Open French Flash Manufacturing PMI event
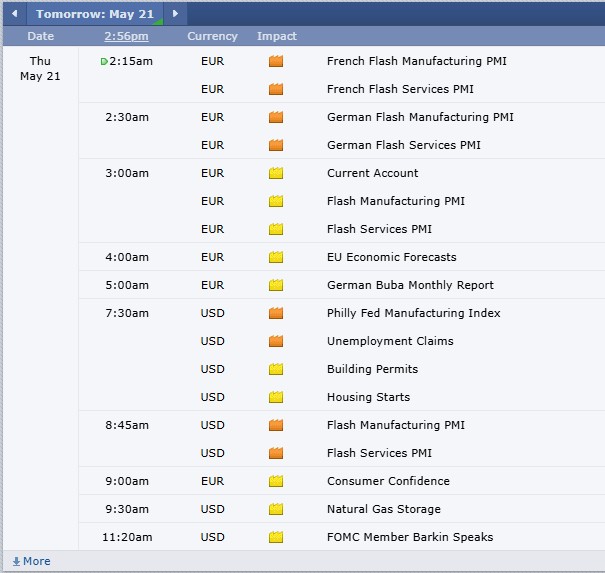 pos(417,61)
